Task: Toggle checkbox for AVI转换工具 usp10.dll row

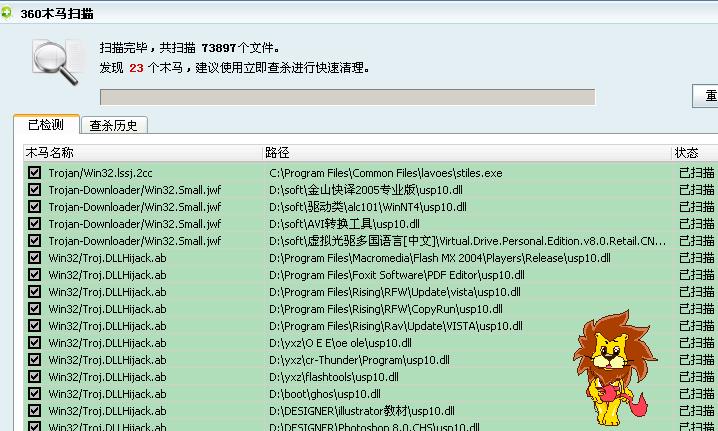Action: [x=34, y=224]
